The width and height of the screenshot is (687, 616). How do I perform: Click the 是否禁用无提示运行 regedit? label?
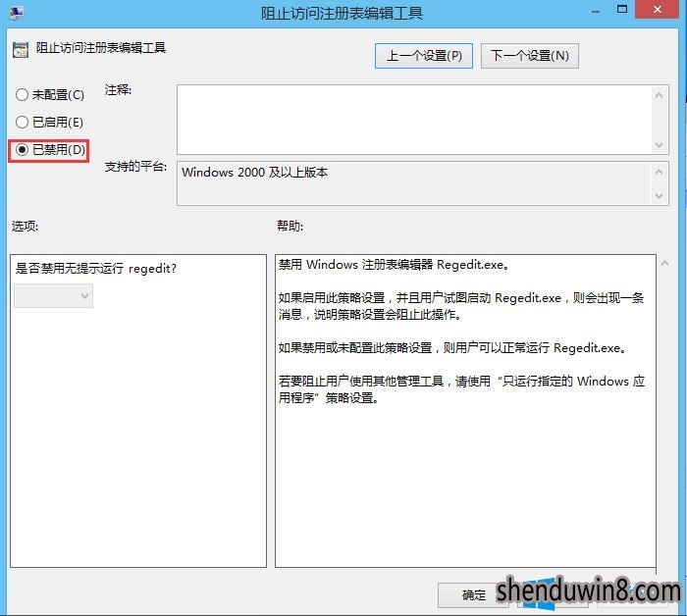coord(96,268)
